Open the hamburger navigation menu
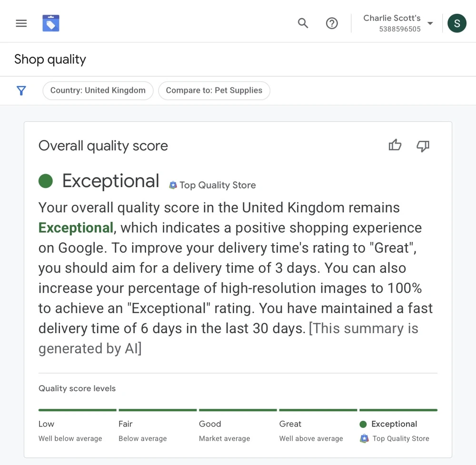Image resolution: width=476 pixels, height=465 pixels. pyautogui.click(x=21, y=23)
